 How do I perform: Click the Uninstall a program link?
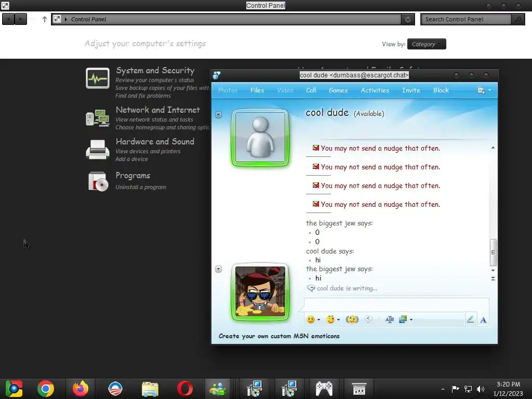click(141, 187)
